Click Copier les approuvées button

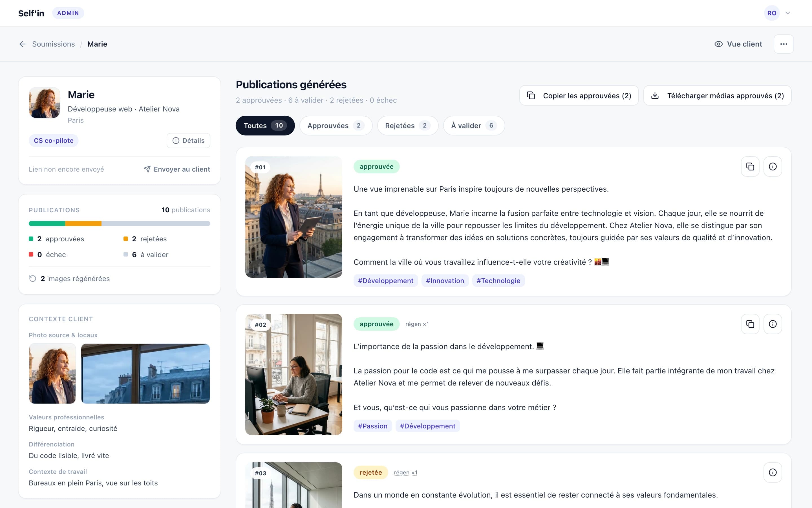click(x=579, y=96)
